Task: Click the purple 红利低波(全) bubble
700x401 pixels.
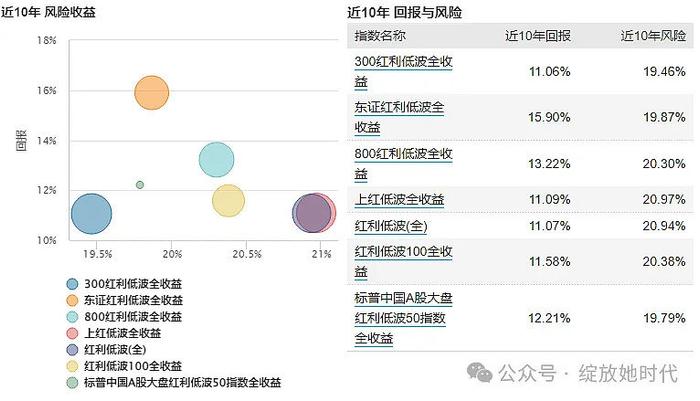Action: pos(312,213)
